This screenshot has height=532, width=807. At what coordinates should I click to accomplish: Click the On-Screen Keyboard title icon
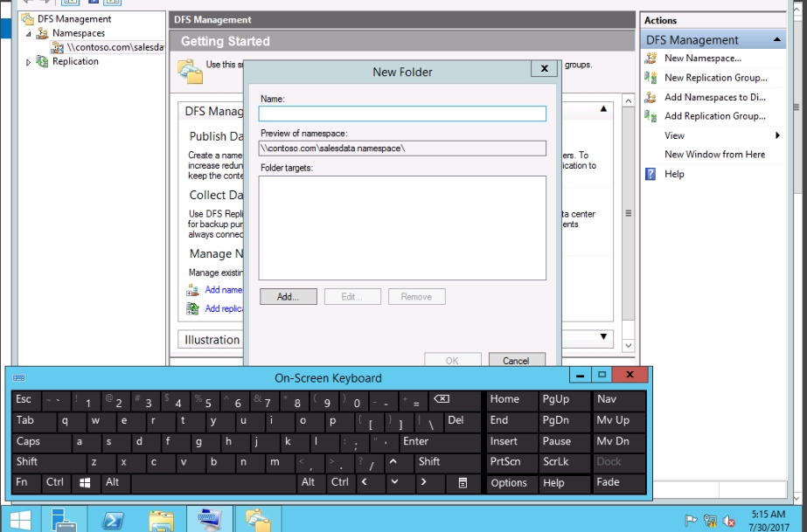click(19, 377)
